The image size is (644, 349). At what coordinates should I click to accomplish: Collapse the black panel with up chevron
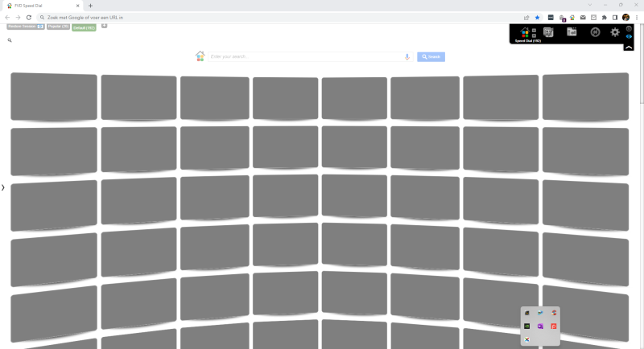pyautogui.click(x=629, y=47)
